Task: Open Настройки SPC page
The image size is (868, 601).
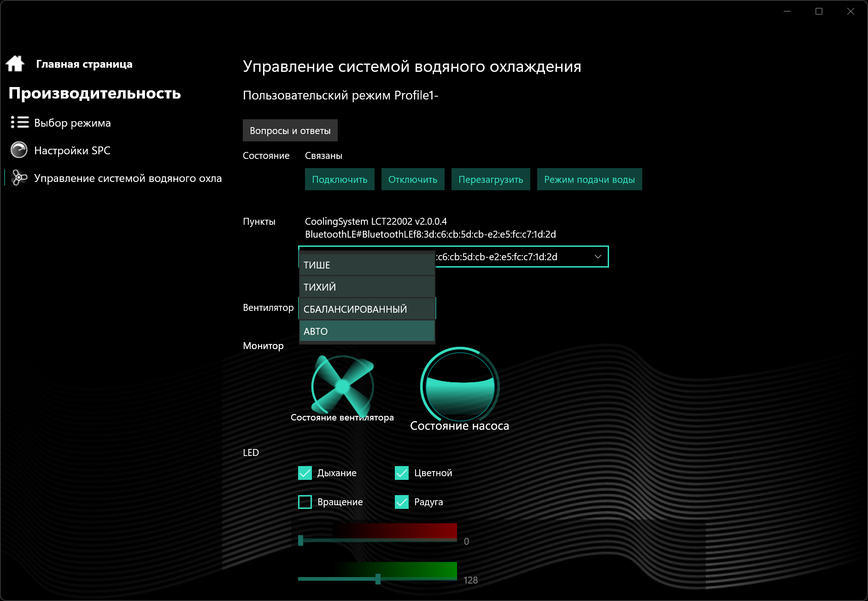Action: 72,151
